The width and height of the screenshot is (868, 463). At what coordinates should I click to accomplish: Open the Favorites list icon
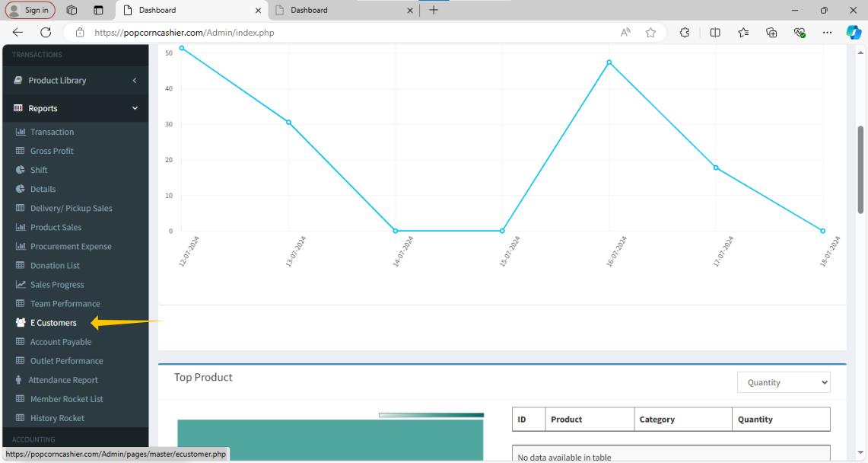[743, 33]
